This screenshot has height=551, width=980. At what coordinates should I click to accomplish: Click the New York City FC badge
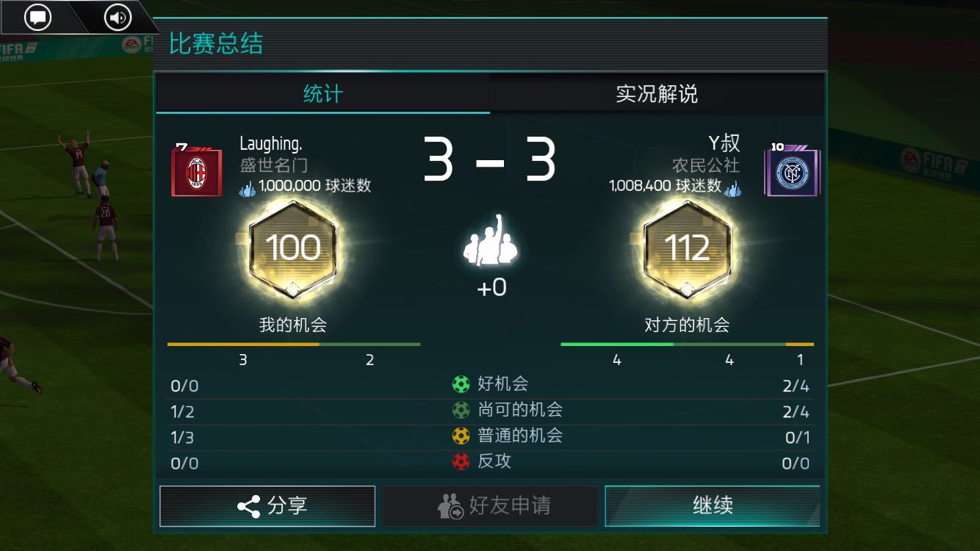[x=792, y=172]
